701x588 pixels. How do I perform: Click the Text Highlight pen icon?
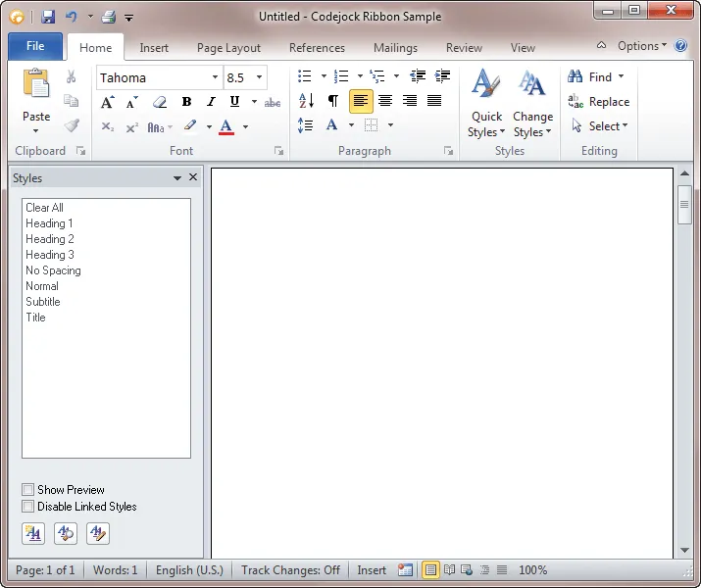click(x=190, y=126)
